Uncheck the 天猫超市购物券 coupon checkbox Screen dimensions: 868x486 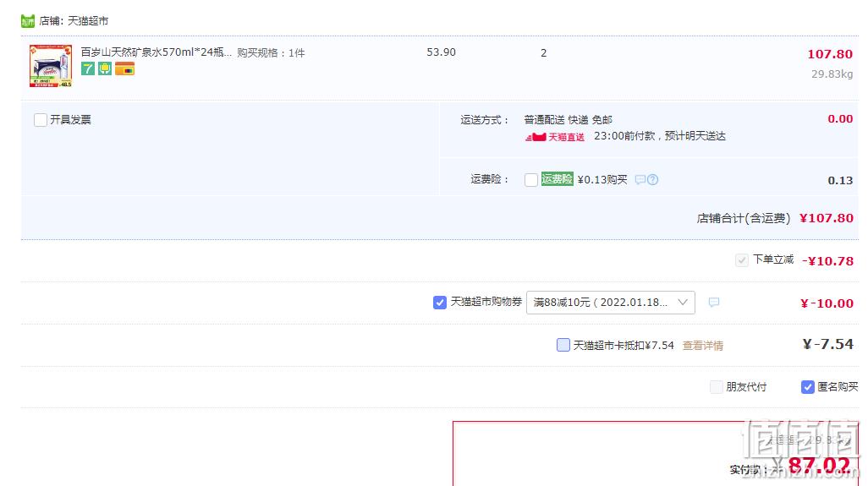coord(440,303)
